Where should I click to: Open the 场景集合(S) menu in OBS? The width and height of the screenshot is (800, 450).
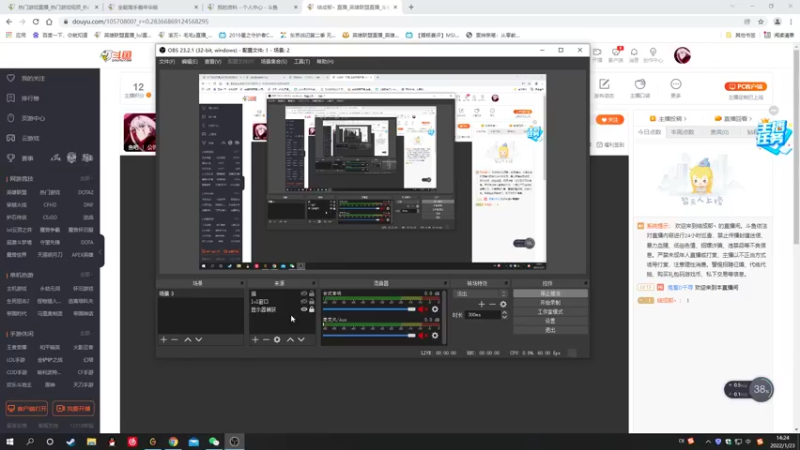click(x=273, y=62)
